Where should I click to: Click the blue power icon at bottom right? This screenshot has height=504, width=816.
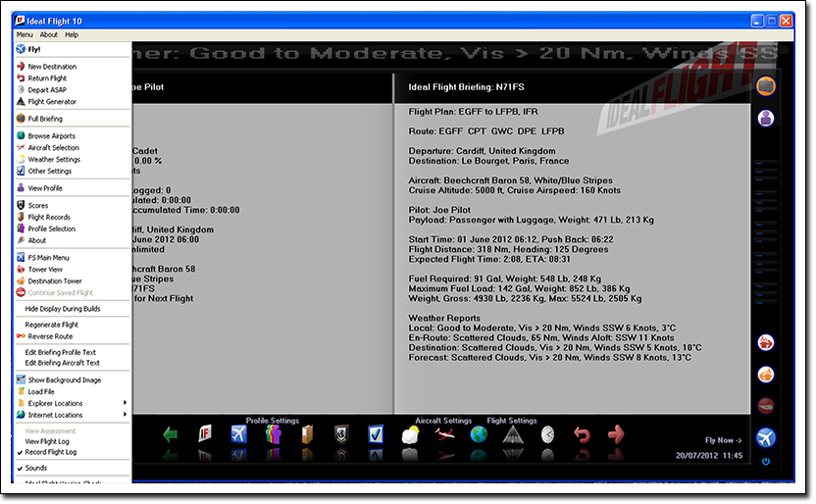(x=766, y=462)
